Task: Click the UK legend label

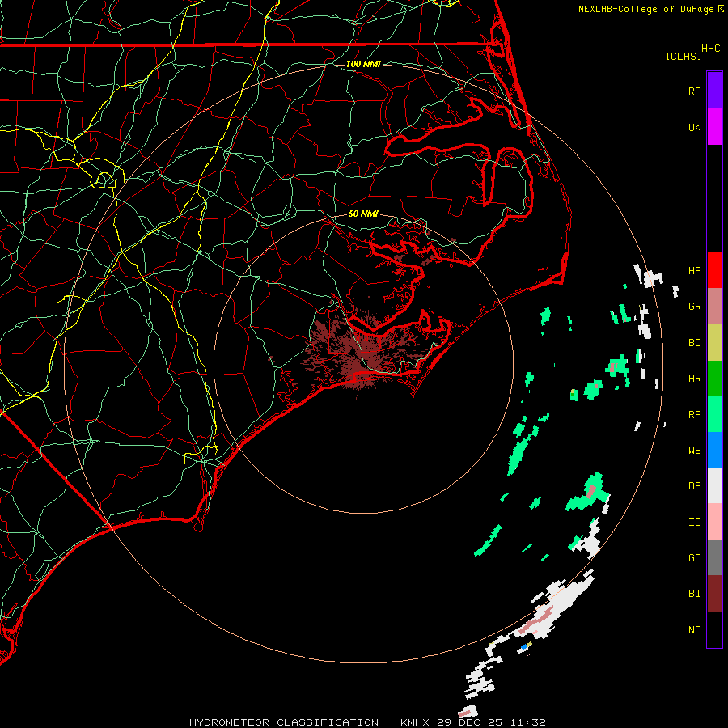Action: [x=694, y=127]
